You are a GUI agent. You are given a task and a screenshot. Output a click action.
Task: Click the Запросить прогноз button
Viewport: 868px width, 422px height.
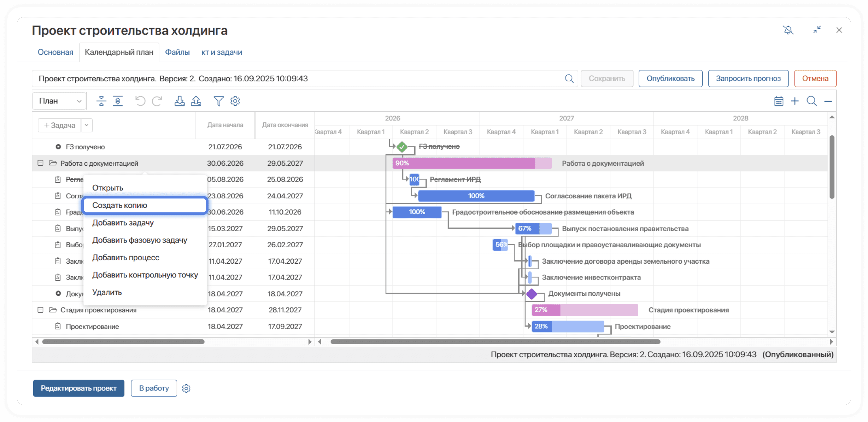pyautogui.click(x=748, y=78)
